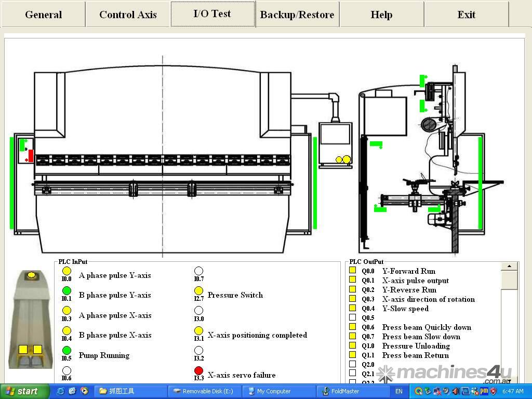Click the foot pedal image
This screenshot has width=532, height=399.
[30, 319]
